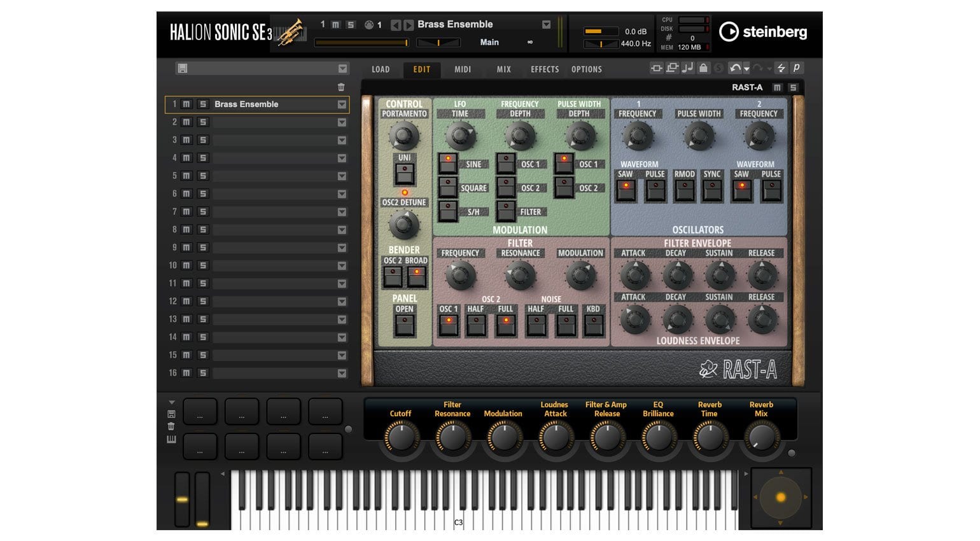Open slot 5 program dropdown arrow
Image resolution: width=980 pixels, height=541 pixels.
pos(342,176)
